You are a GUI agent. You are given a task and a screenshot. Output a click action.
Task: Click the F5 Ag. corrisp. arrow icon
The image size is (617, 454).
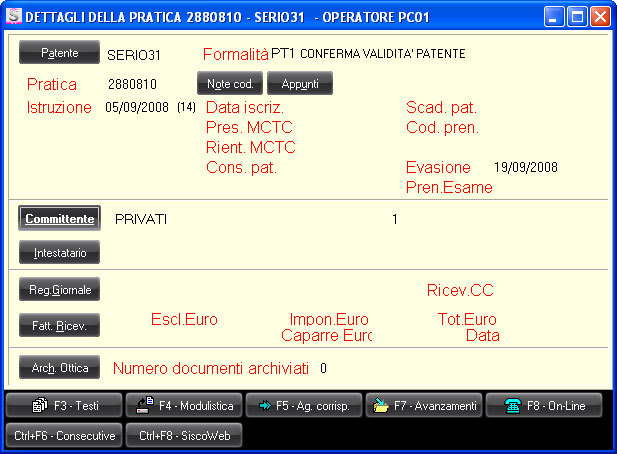tap(264, 406)
